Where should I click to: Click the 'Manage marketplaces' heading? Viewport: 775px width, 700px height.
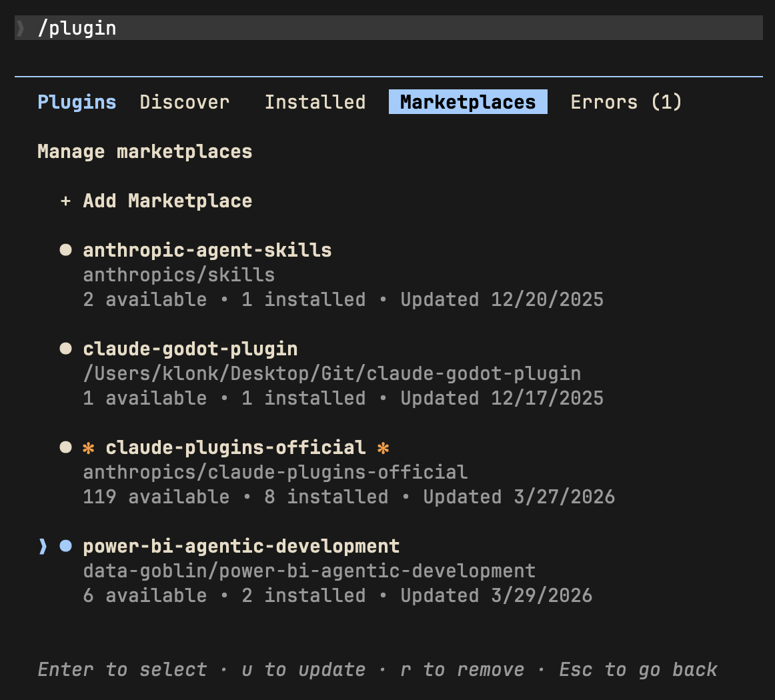145,151
